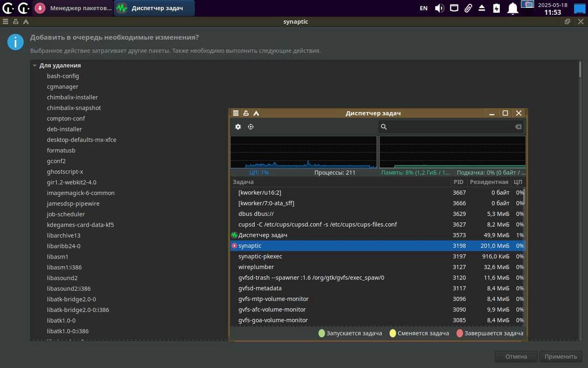Viewport: 588px width, 368px height.
Task: Open the synaptic window menu icon
Action: click(5, 22)
